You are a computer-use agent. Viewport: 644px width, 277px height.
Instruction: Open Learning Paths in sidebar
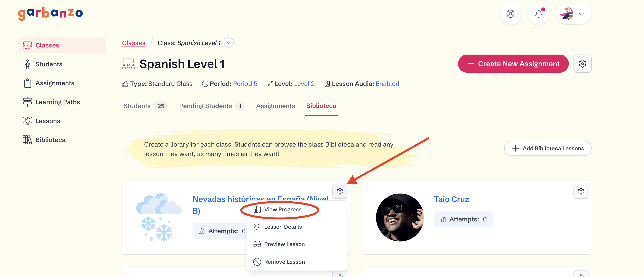tap(58, 102)
